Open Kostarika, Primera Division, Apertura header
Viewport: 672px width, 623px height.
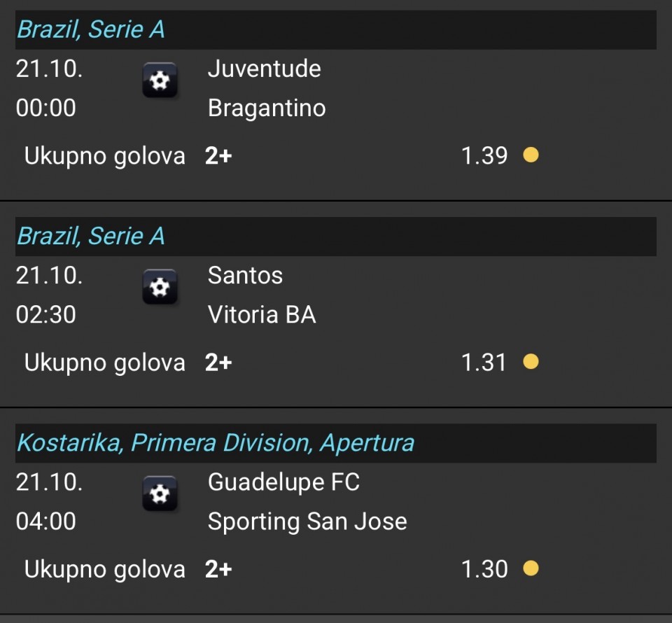tap(216, 442)
